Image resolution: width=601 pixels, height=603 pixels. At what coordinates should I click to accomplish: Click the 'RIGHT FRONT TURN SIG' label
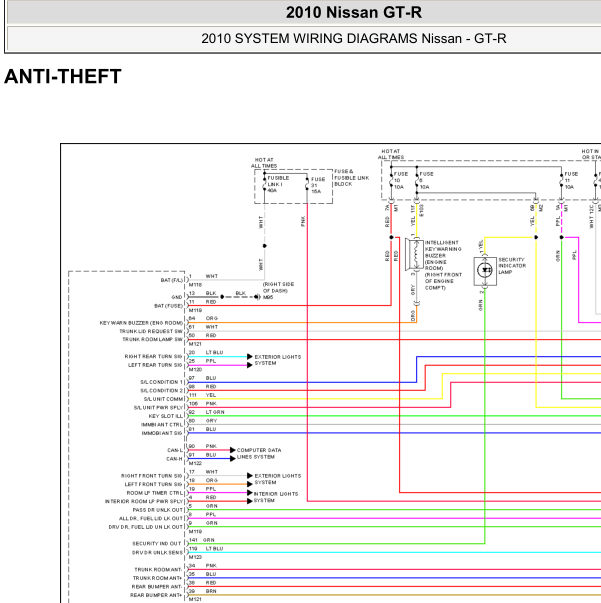point(151,476)
